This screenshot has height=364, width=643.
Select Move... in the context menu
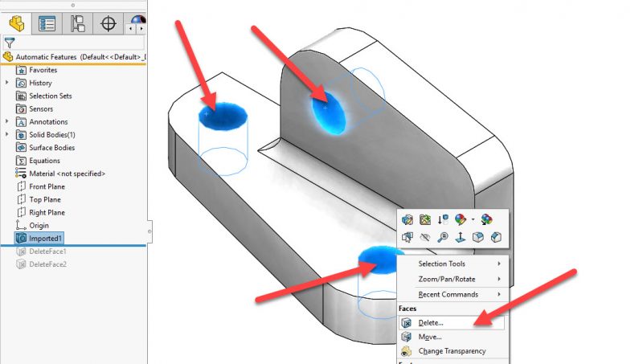430,337
